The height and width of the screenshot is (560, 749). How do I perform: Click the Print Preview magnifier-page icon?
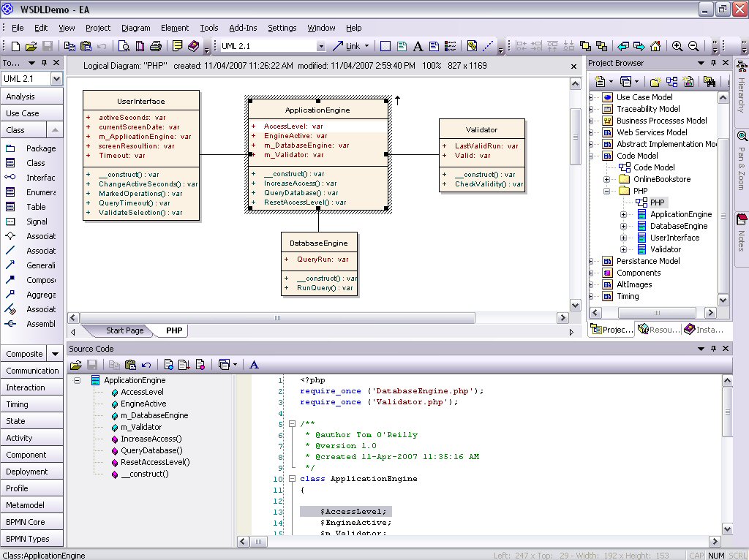(x=124, y=46)
